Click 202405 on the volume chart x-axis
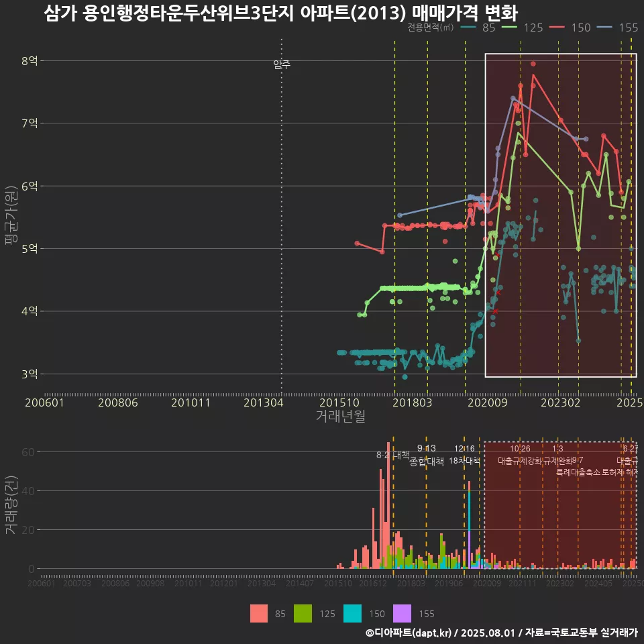 (x=598, y=583)
